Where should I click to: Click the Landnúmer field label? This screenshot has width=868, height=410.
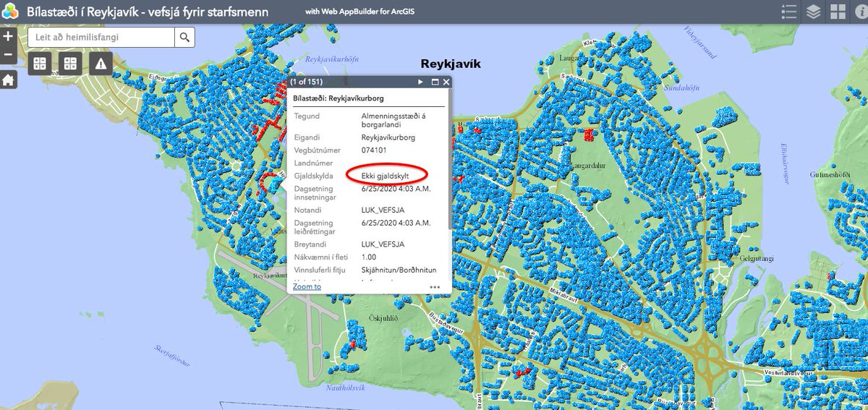click(x=312, y=163)
